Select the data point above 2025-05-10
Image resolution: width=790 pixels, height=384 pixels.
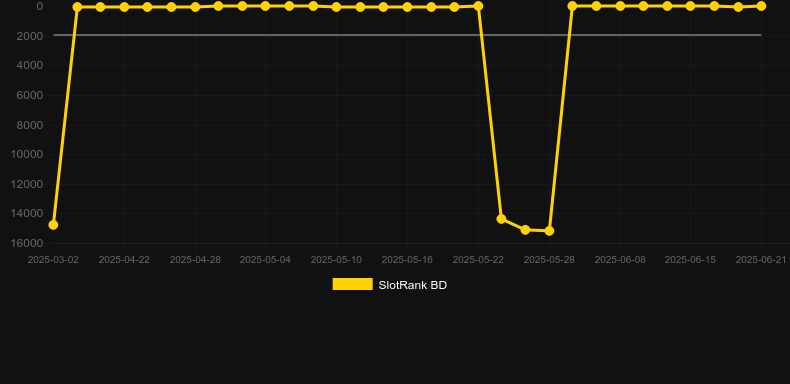coord(337,7)
